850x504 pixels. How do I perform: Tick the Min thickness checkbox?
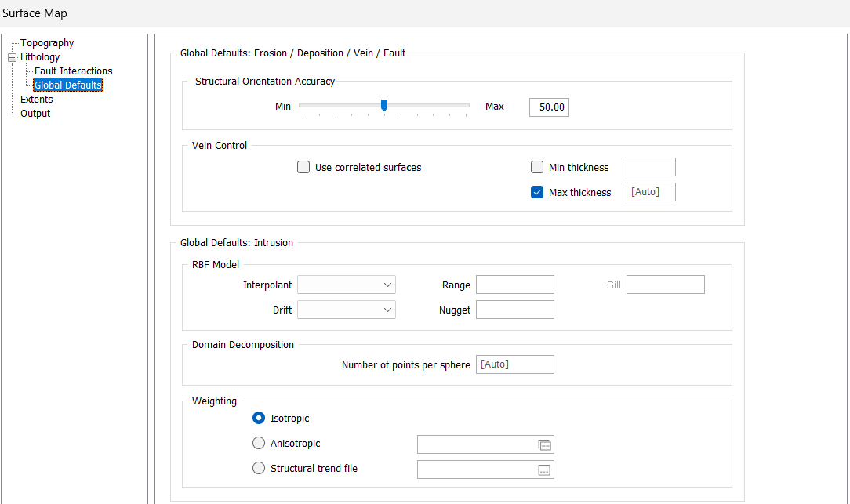pos(537,167)
